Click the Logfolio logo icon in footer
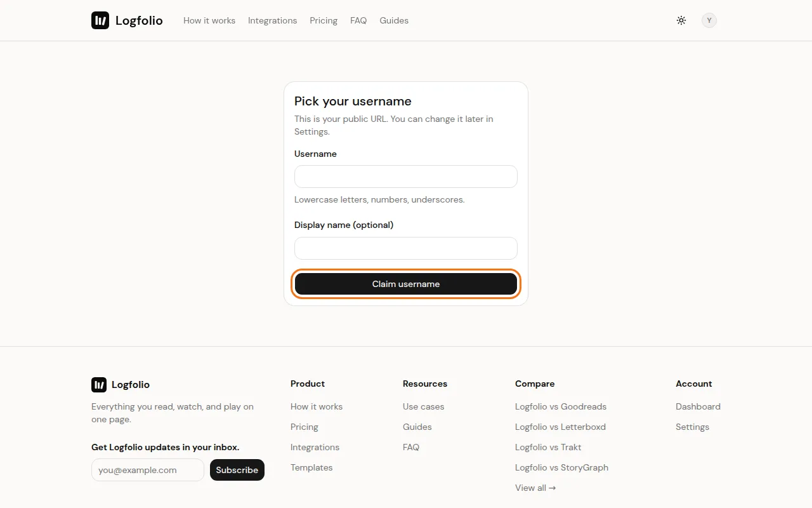Screen dimensions: 812x508 [x=99, y=384]
